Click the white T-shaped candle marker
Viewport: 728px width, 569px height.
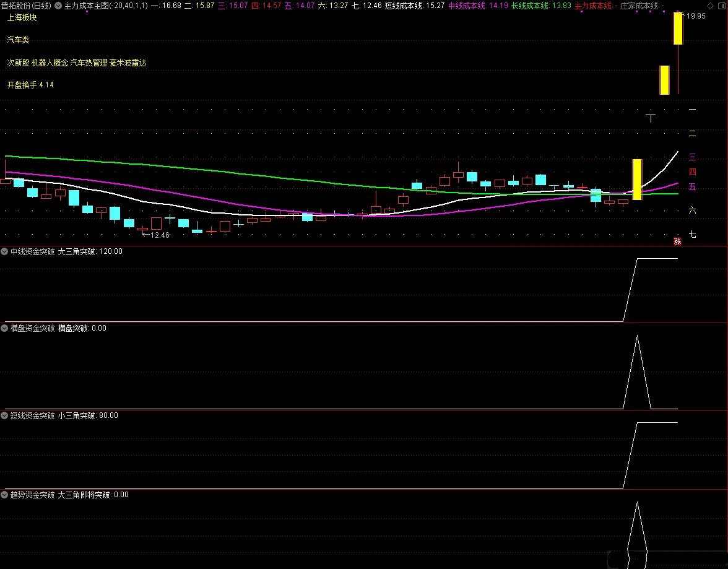point(651,118)
